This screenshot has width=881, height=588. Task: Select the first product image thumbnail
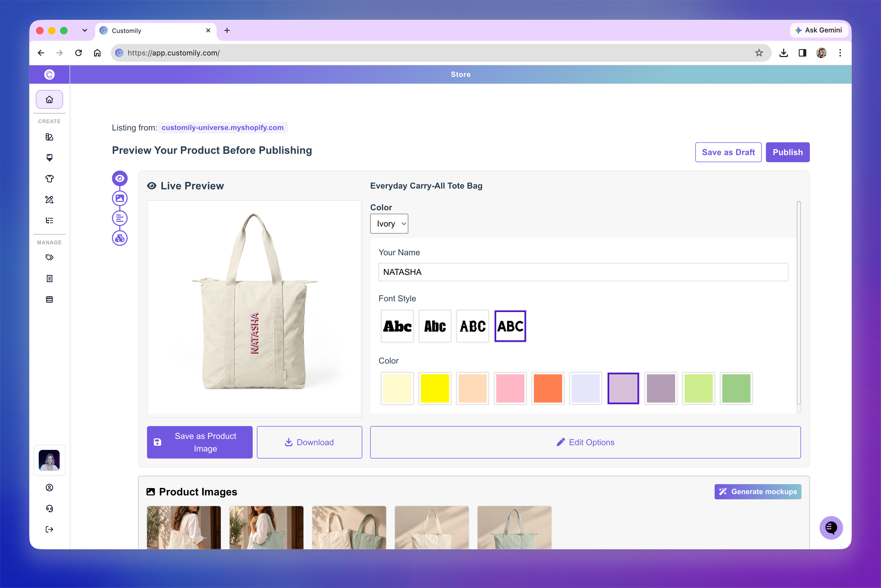184,528
